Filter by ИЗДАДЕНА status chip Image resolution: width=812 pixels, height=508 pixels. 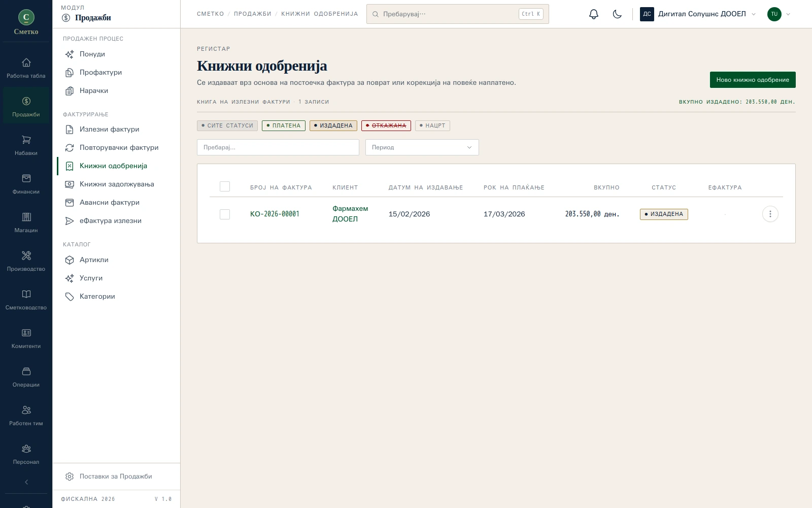[333, 125]
